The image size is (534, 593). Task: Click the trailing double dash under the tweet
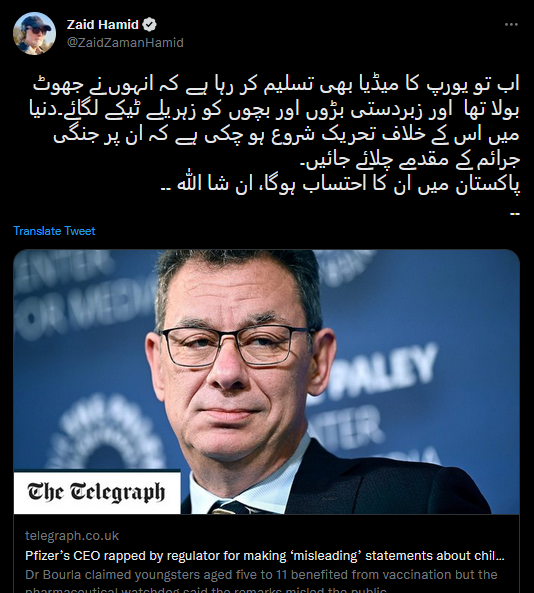click(515, 214)
